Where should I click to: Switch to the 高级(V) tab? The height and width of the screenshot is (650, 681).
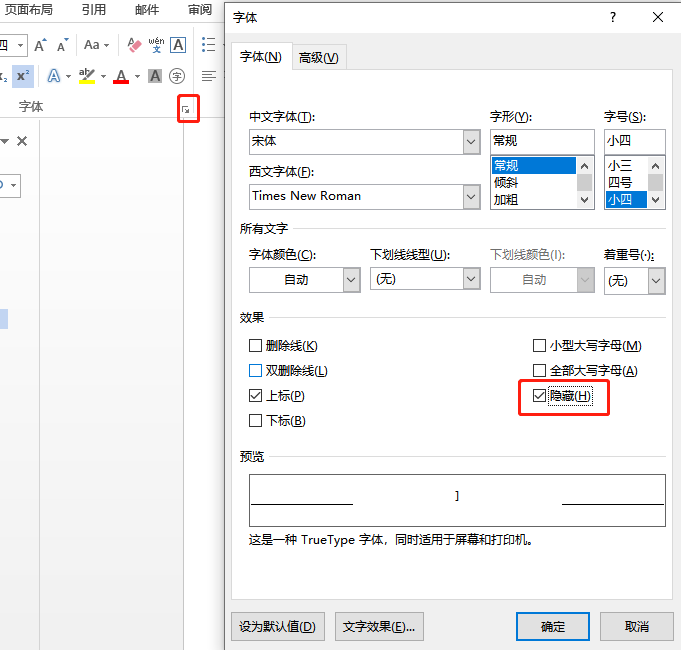(319, 57)
